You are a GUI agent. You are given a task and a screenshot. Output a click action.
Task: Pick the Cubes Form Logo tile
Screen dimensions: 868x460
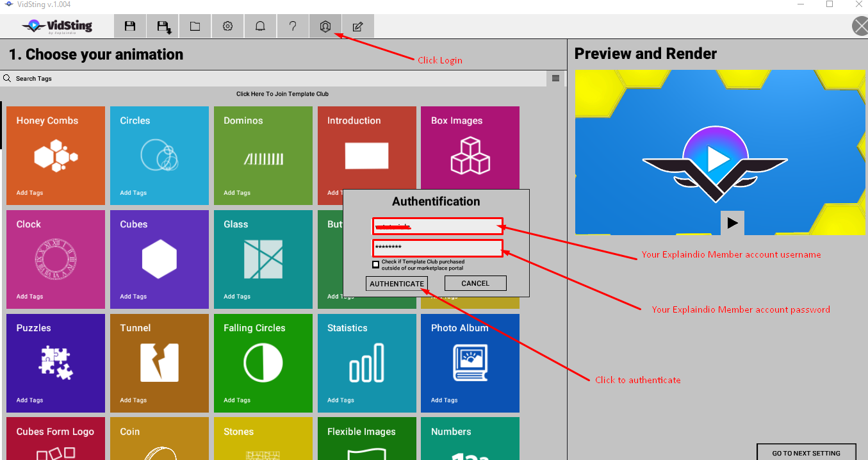pos(56,439)
